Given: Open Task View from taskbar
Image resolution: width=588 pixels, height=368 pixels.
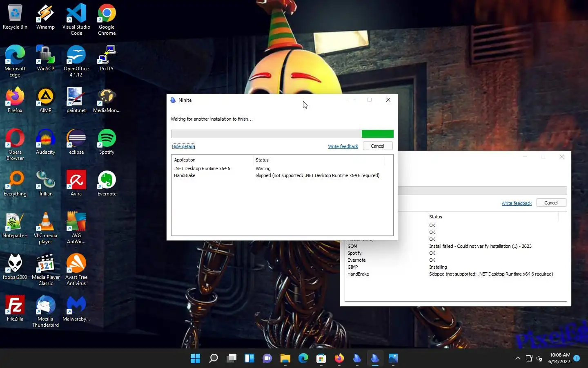Looking at the screenshot, I should coord(232,359).
